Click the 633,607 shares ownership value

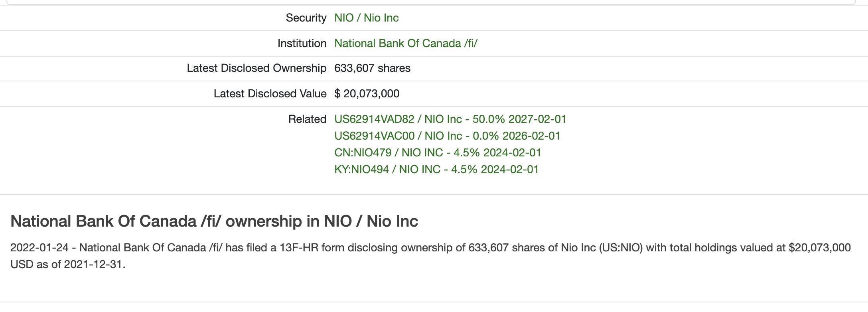pos(372,68)
